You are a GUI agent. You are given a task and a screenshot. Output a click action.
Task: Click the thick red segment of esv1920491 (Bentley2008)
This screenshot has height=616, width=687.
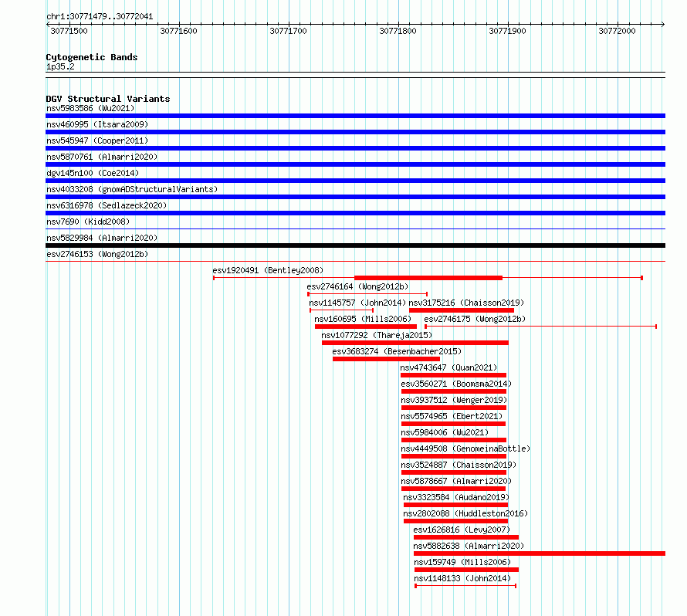(x=428, y=278)
